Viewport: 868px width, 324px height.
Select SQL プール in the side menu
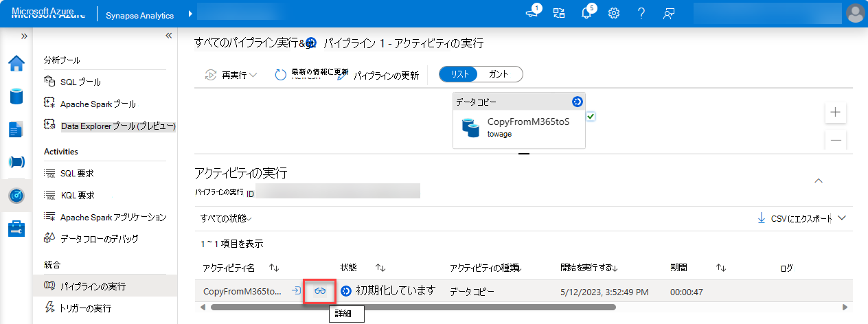pyautogui.click(x=80, y=82)
